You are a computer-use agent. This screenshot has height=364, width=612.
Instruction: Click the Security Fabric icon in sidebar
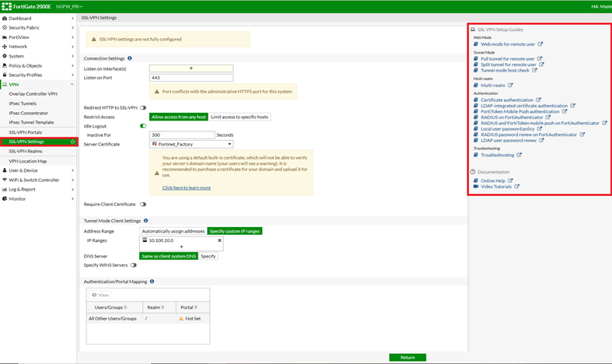click(5, 28)
